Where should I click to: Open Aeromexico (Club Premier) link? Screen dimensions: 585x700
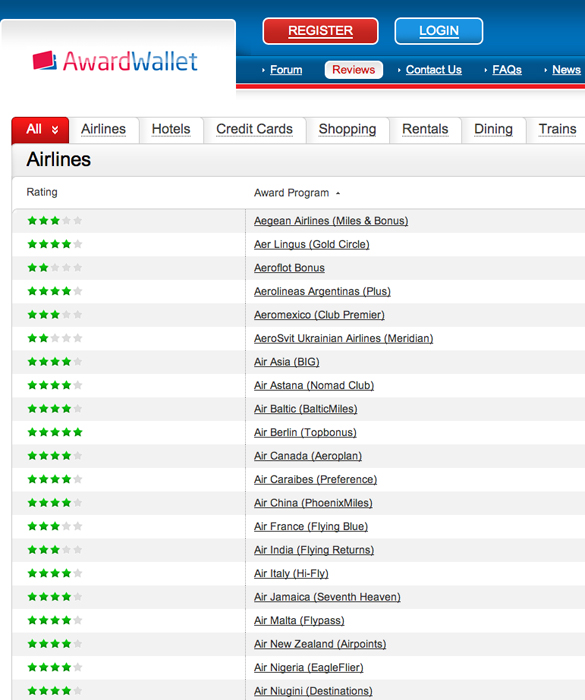319,315
